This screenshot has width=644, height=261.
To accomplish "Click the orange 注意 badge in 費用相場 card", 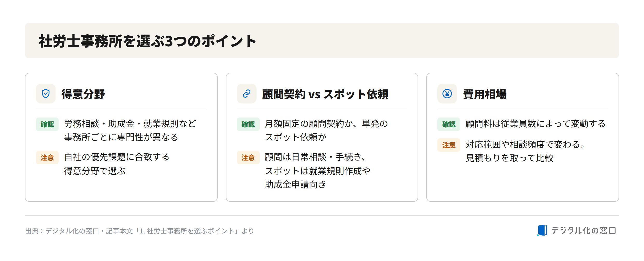I will click(449, 145).
